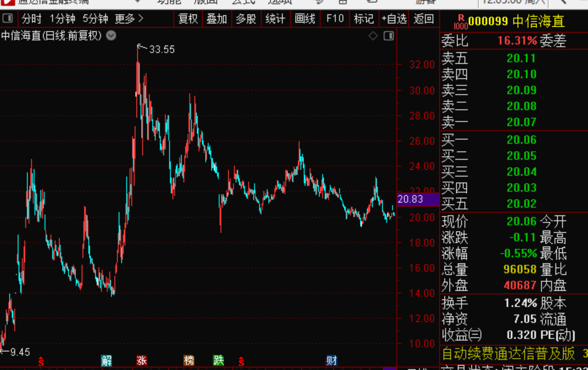Click the 涨跌 value -0.11
This screenshot has height=370, width=588.
pyautogui.click(x=522, y=237)
